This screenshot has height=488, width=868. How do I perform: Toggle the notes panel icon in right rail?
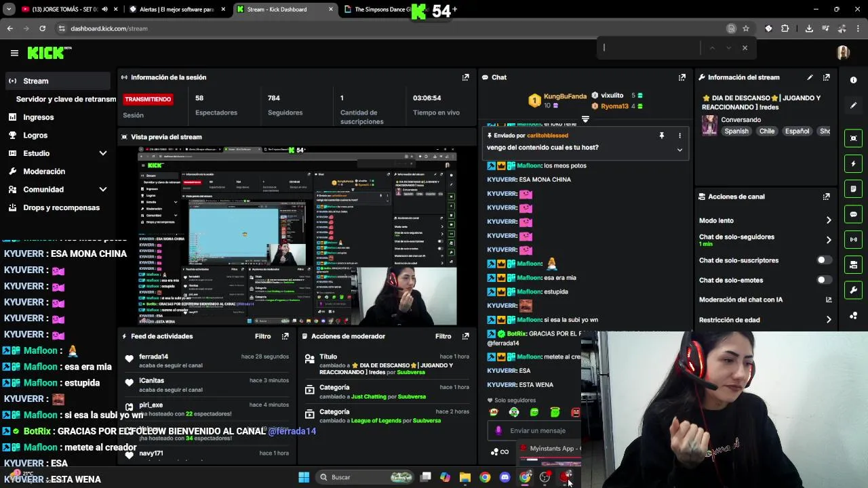tap(853, 188)
